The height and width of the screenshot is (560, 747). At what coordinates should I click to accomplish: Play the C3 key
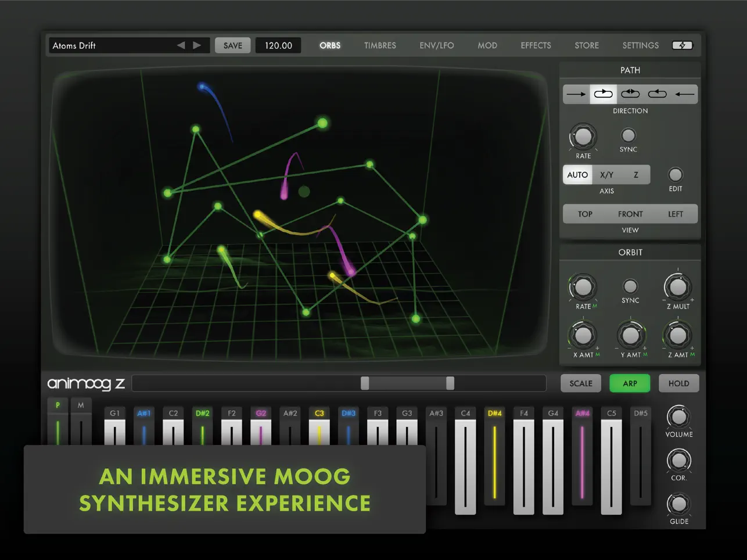[319, 427]
